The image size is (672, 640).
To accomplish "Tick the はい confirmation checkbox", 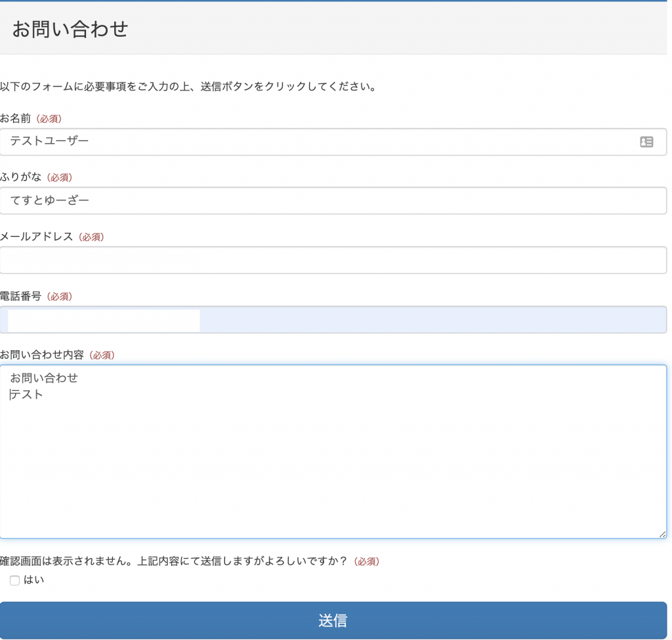I will point(14,580).
